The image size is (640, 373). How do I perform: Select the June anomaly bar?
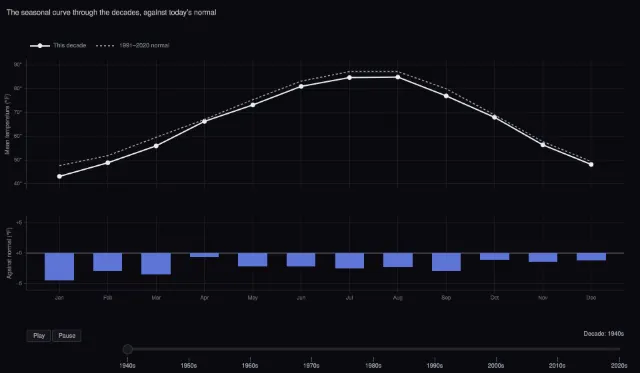tap(301, 260)
